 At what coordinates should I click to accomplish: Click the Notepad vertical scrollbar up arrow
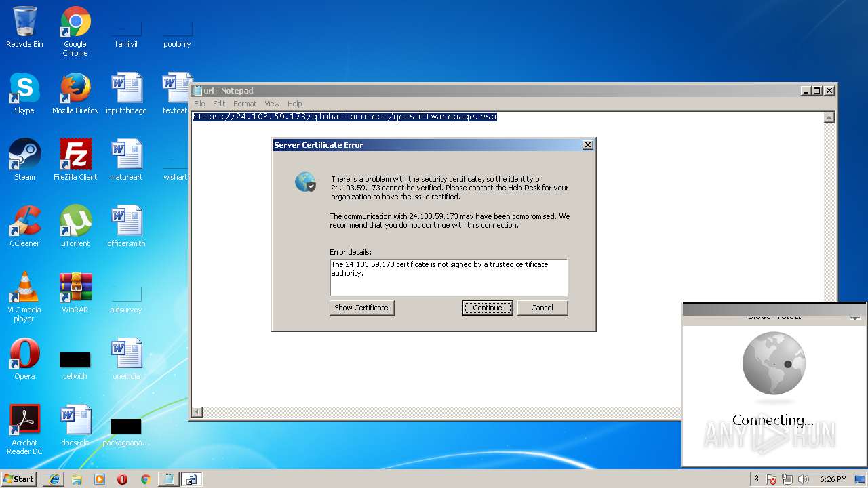(x=829, y=117)
